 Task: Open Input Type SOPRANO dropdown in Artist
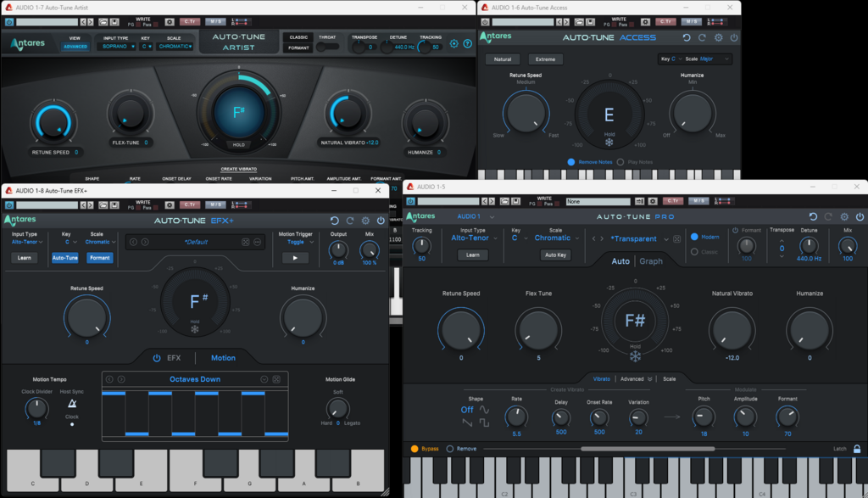(117, 47)
